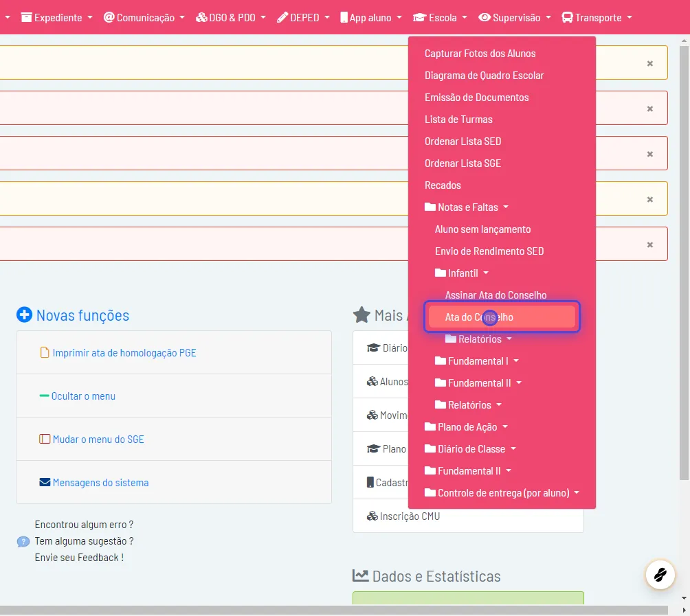The image size is (690, 616).
Task: Click the archive box icon on Expediente
Action: tap(26, 18)
